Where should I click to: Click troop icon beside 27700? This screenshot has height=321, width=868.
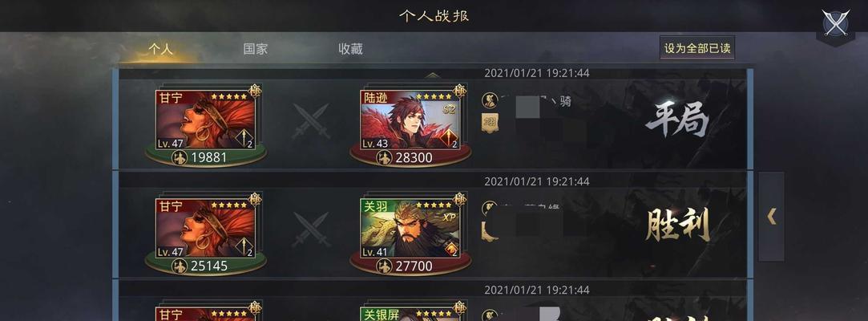(x=384, y=266)
